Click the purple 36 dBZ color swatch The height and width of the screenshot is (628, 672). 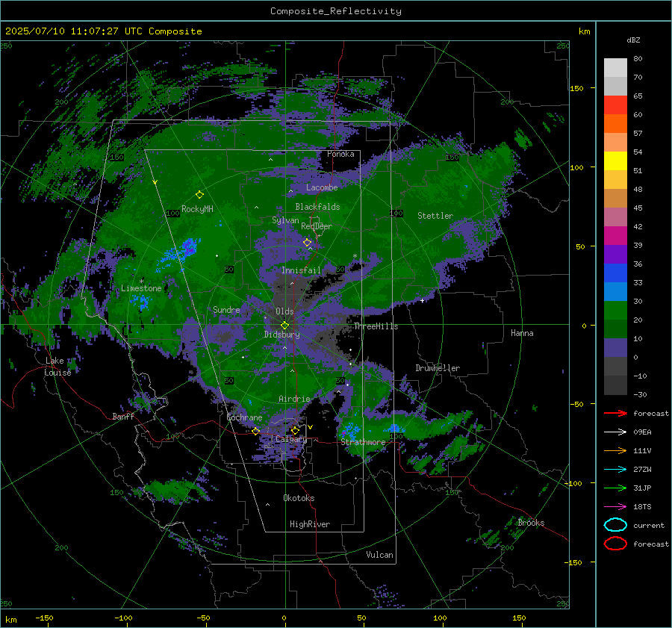pyautogui.click(x=615, y=254)
